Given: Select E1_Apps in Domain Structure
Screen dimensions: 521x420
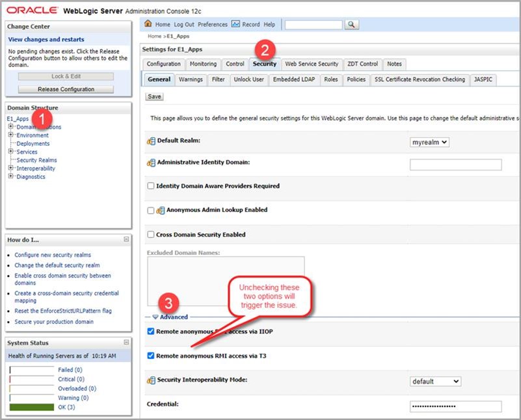Looking at the screenshot, I should point(18,118).
